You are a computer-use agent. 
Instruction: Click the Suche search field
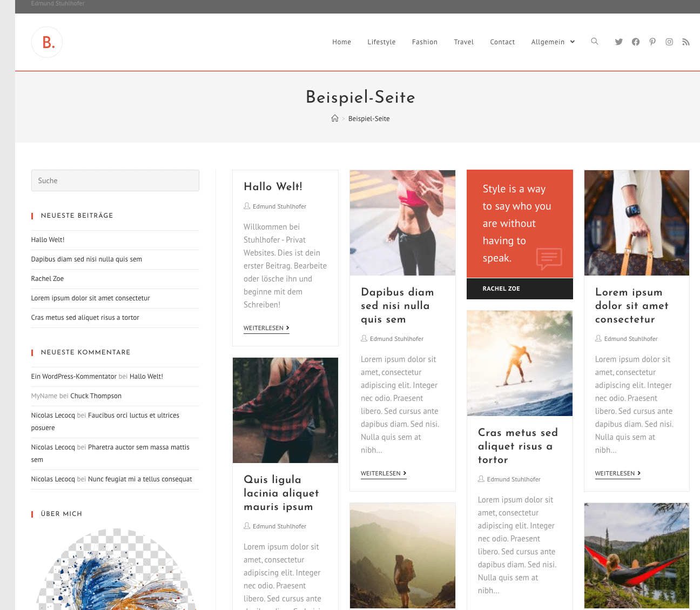click(x=115, y=180)
